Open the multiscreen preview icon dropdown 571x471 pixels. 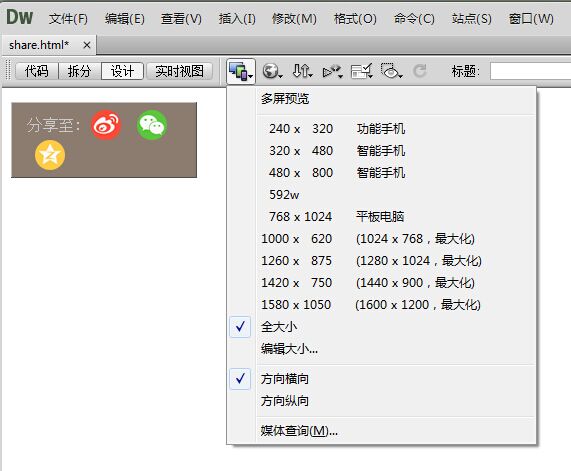coord(240,71)
